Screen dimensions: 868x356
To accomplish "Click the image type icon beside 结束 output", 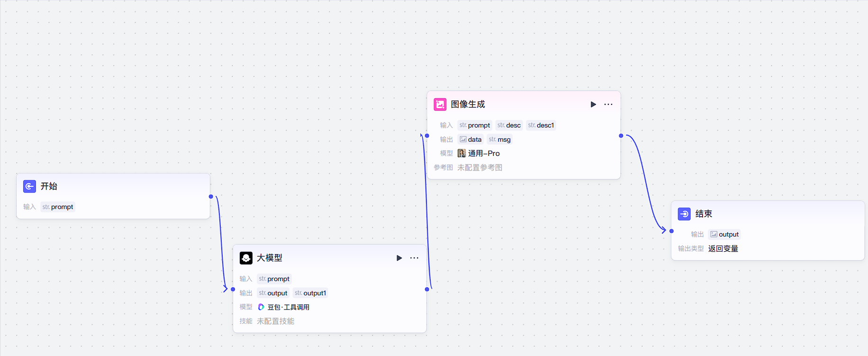I will tap(714, 234).
